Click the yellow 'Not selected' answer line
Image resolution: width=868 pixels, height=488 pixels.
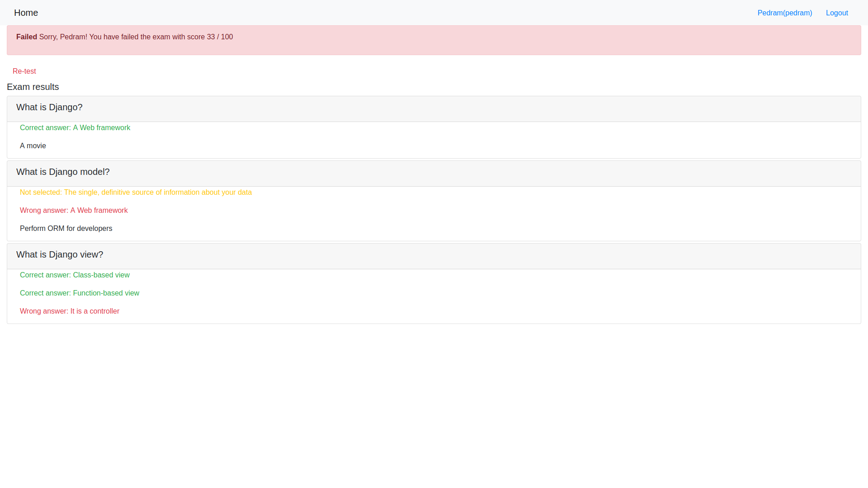[x=136, y=192]
